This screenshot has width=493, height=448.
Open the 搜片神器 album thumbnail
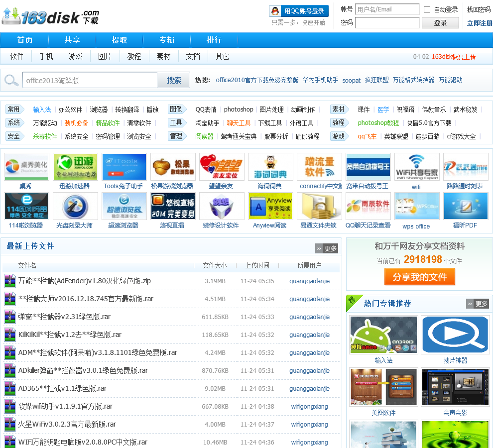[455, 335]
